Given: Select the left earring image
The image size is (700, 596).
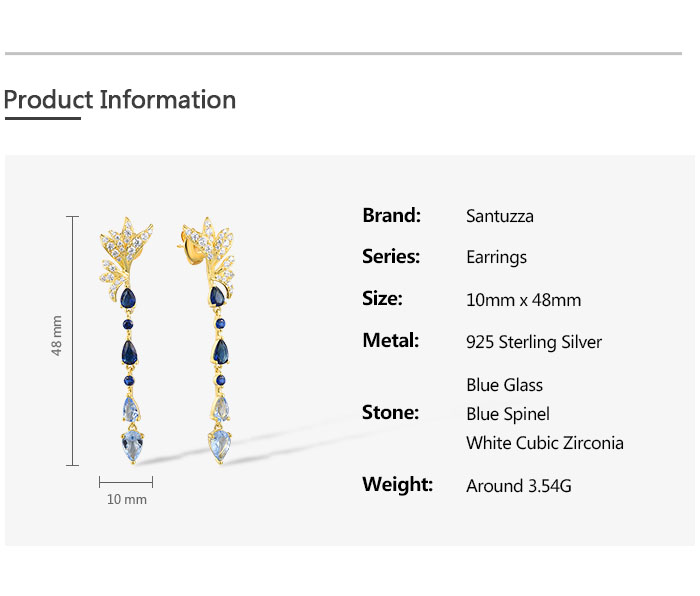Looking at the screenshot, I should point(127,340).
